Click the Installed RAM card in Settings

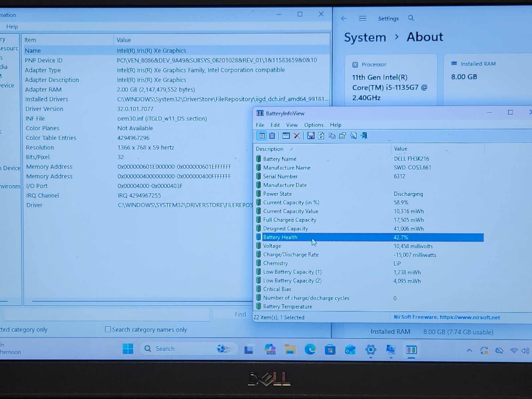click(x=488, y=80)
